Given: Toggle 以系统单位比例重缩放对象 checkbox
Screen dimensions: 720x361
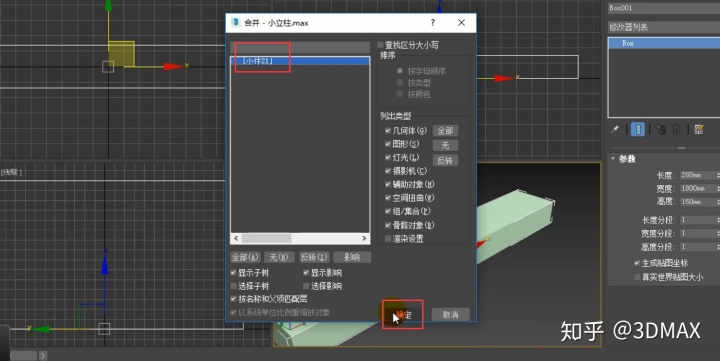Looking at the screenshot, I should click(233, 312).
